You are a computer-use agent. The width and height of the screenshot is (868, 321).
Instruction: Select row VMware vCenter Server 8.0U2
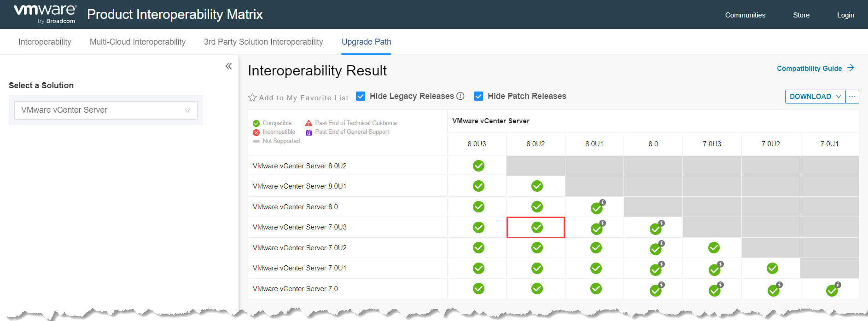[x=300, y=166]
